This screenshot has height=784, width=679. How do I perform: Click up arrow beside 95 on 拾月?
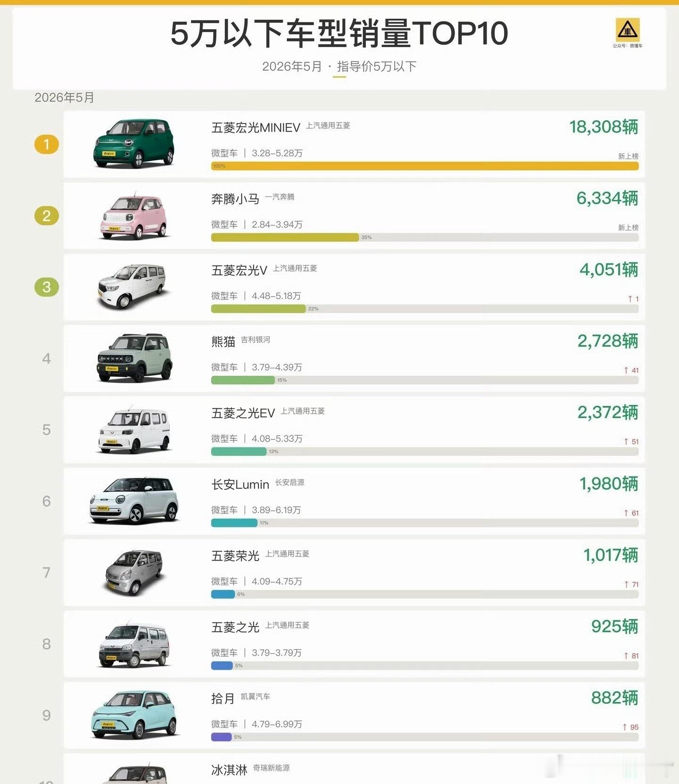click(625, 727)
